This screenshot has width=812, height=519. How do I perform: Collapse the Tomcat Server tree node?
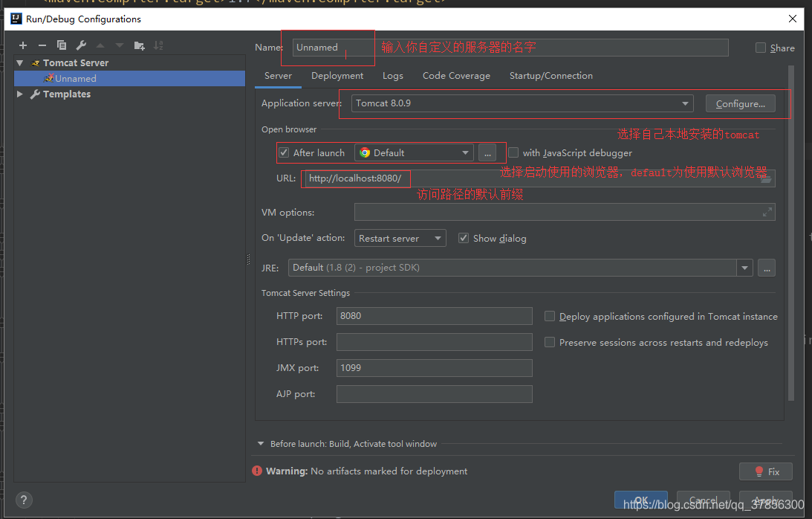(19, 63)
